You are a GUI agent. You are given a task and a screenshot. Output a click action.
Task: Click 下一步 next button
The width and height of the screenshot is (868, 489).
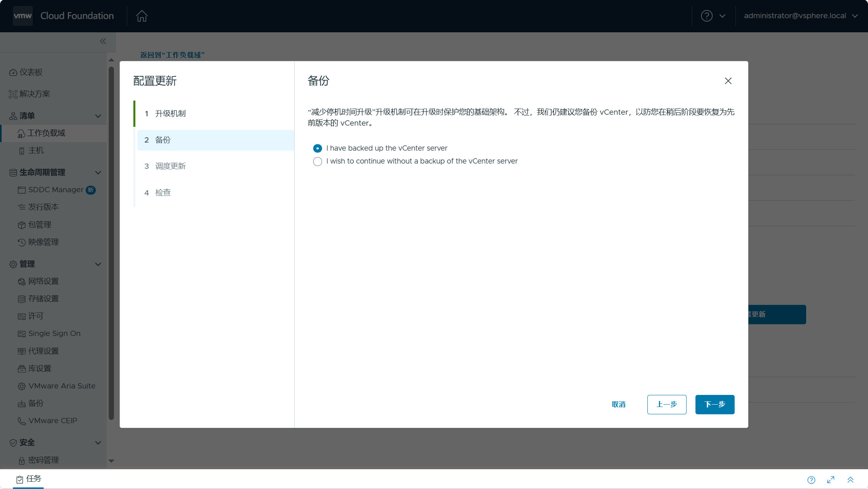(715, 405)
